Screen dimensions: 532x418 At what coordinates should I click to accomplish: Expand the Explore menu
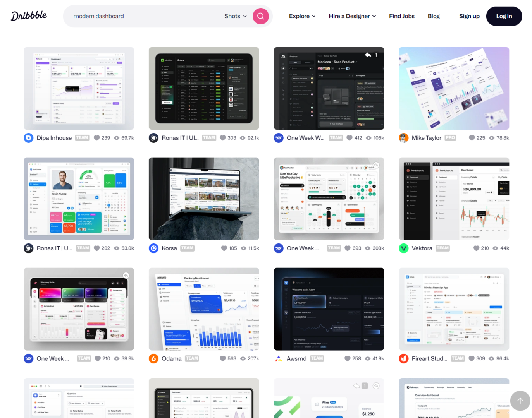pyautogui.click(x=302, y=16)
